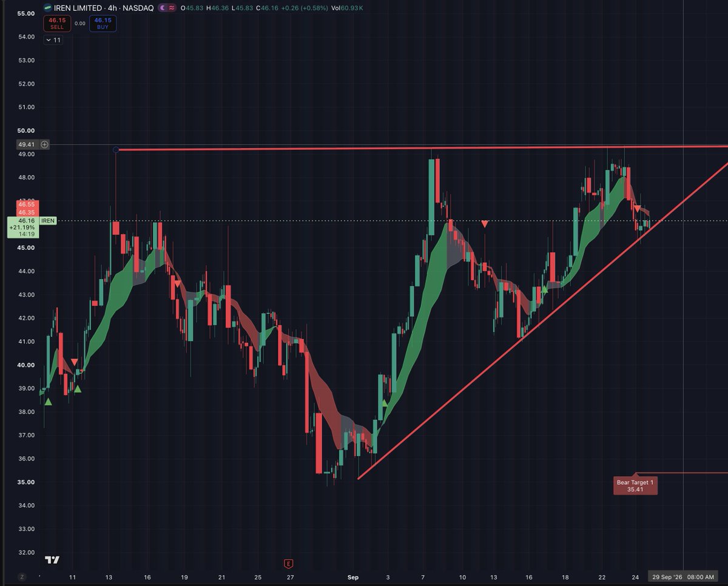Click the 40.00 price axis label
The height and width of the screenshot is (586, 728).
click(x=26, y=365)
